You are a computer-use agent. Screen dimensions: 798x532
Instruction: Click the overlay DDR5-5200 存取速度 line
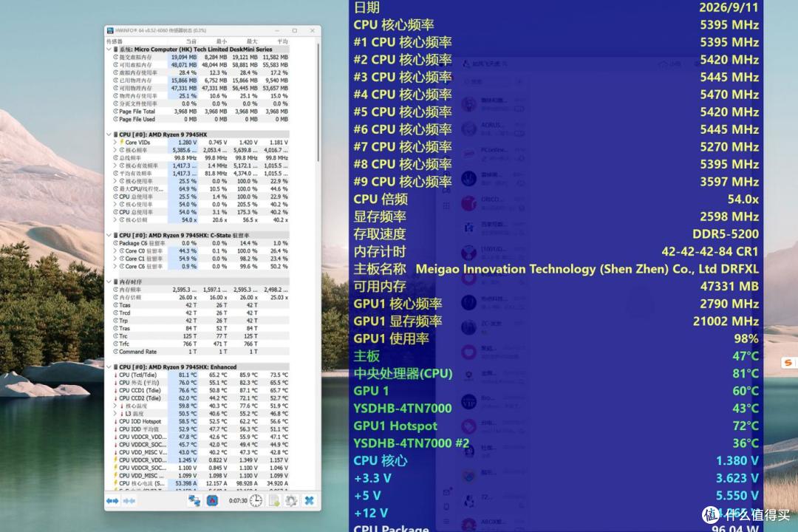[556, 233]
